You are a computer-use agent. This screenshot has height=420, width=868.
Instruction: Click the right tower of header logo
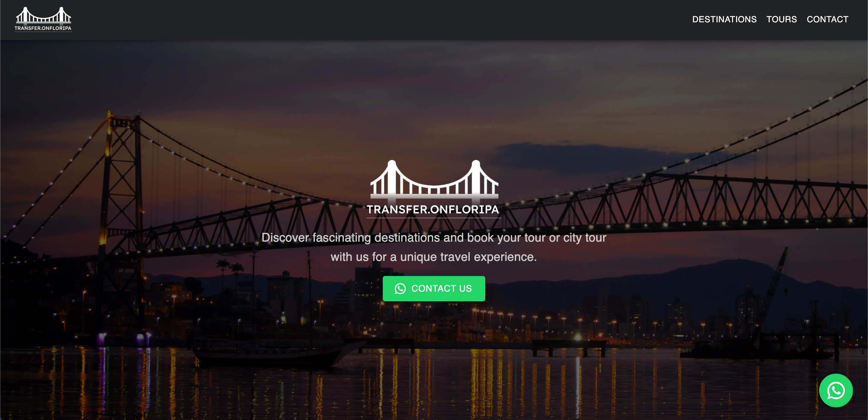(x=61, y=15)
